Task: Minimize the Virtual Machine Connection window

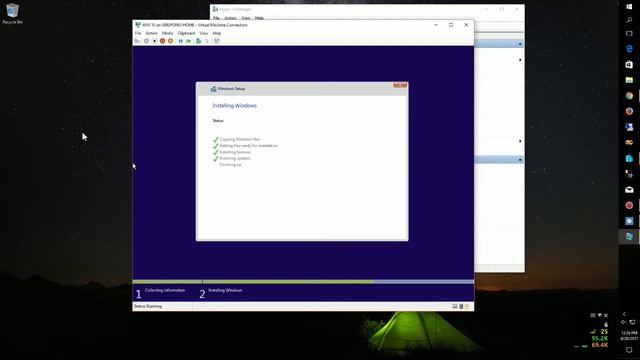Action: pyautogui.click(x=436, y=25)
